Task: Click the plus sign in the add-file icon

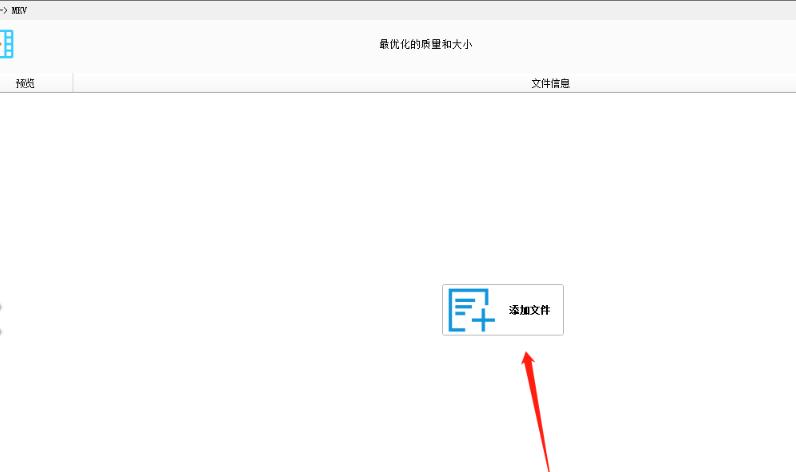Action: click(482, 320)
